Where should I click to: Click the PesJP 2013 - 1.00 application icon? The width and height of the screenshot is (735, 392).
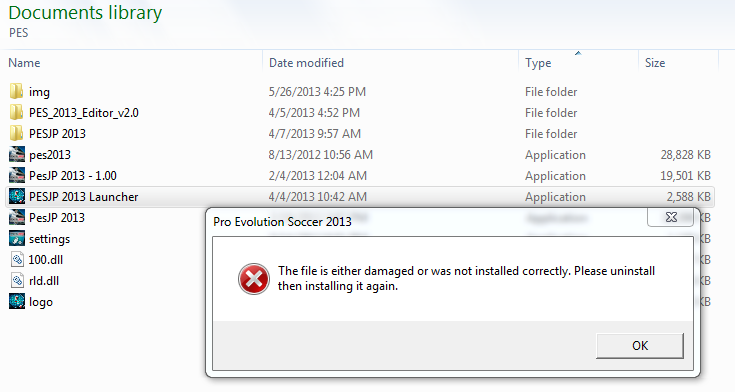17,175
